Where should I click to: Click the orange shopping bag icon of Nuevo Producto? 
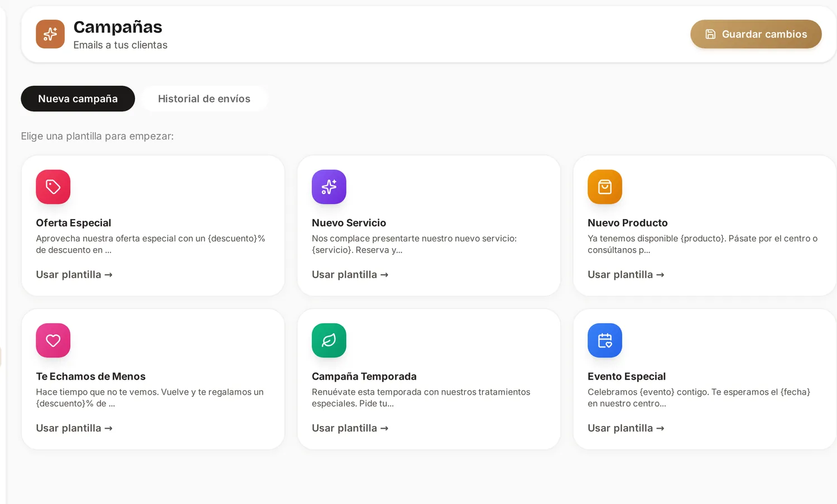tap(604, 187)
